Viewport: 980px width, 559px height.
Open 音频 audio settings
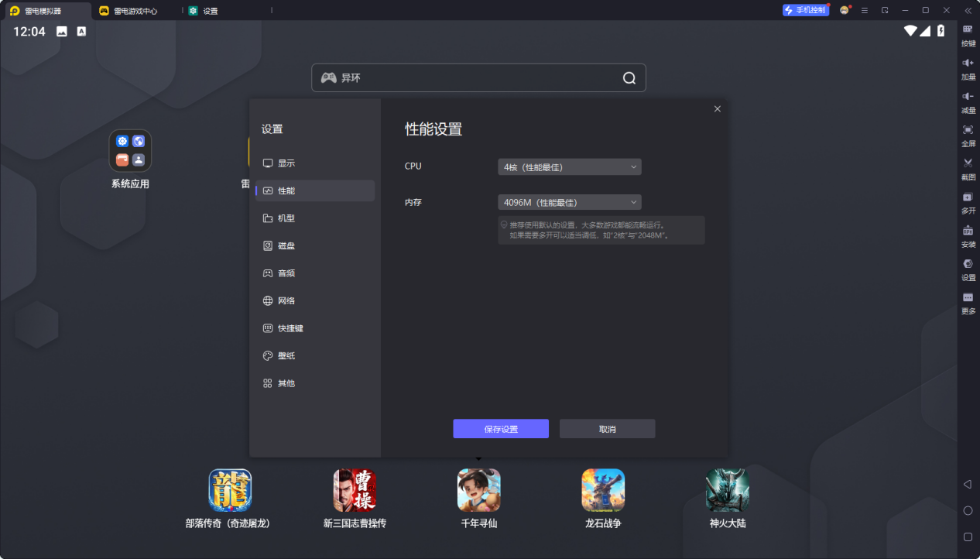coord(315,273)
